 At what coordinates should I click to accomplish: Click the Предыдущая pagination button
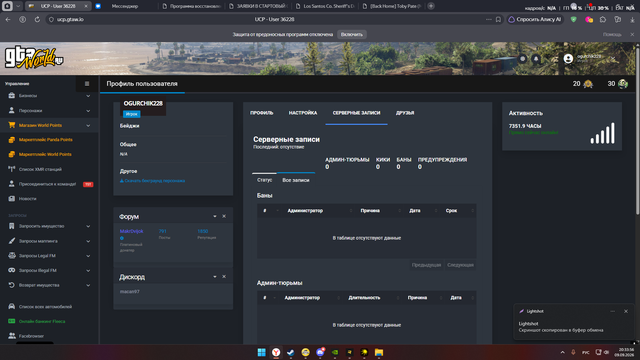click(x=426, y=265)
